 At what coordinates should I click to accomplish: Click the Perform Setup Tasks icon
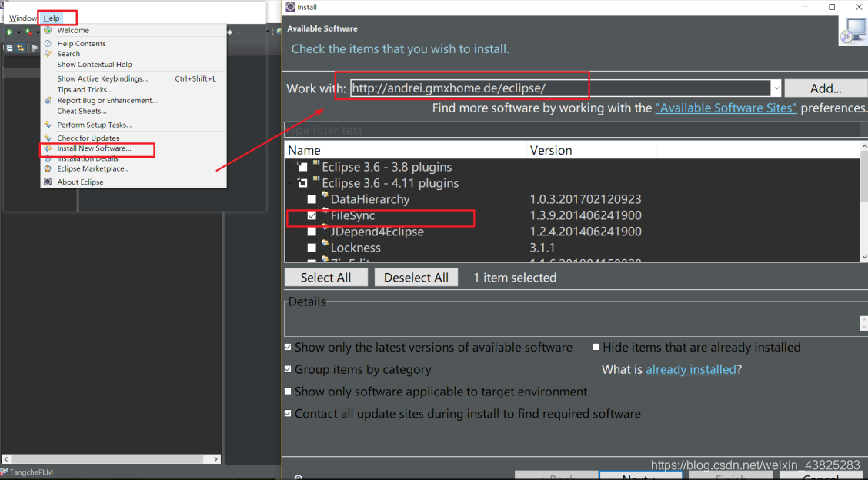(48, 125)
